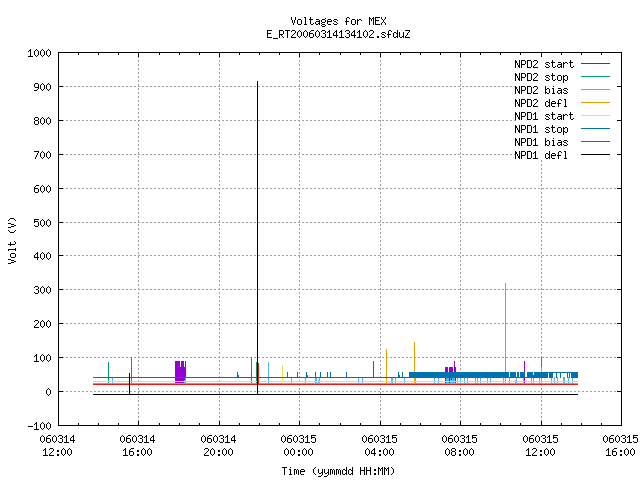Click the '060314 16:00' time axis label
Screen dimensions: 640x480
[x=138, y=446]
